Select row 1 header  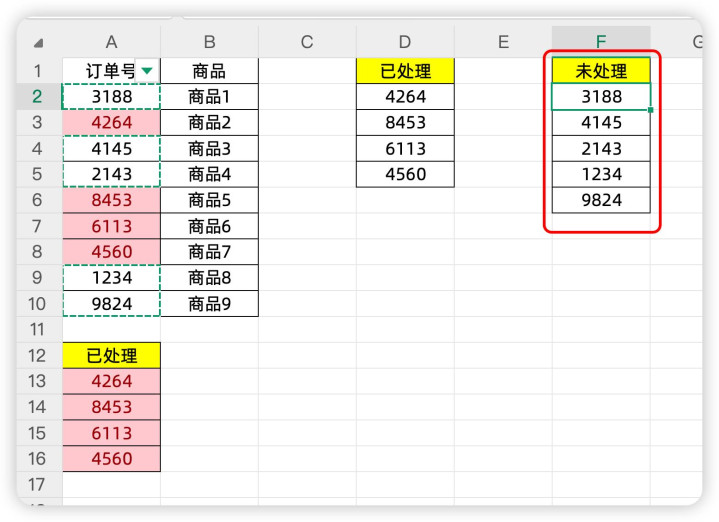[x=39, y=71]
